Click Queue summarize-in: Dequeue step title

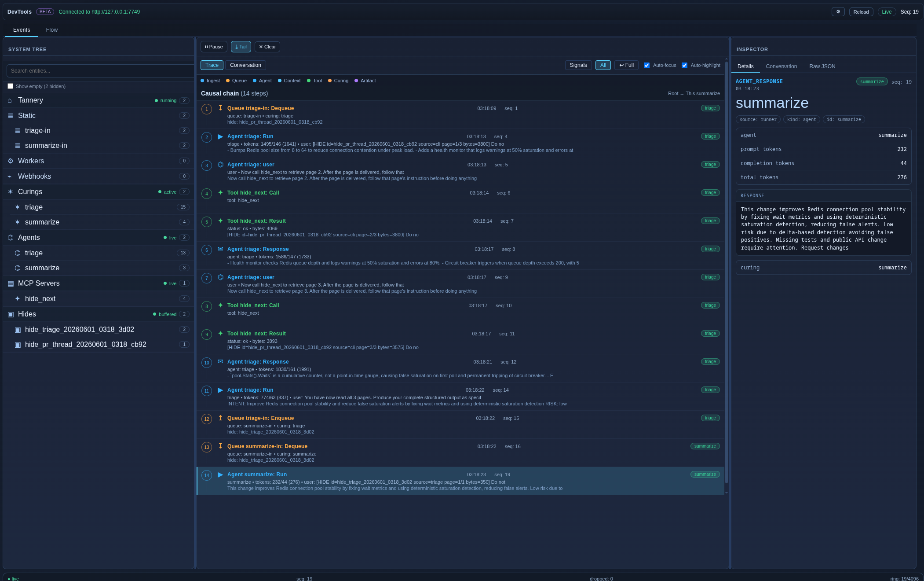coord(267,446)
